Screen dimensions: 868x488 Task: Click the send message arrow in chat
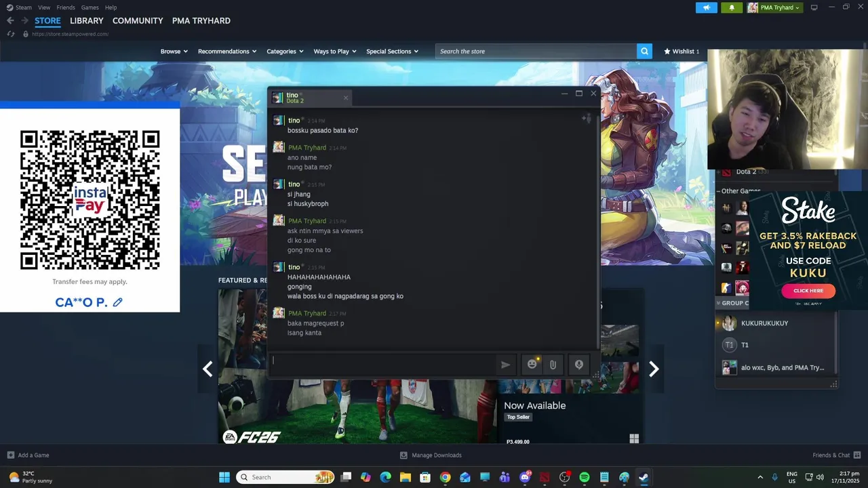(505, 365)
